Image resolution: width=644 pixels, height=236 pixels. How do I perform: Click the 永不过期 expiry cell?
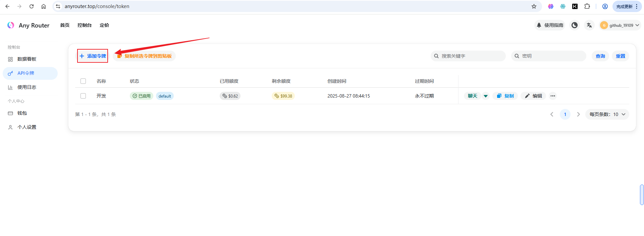[x=424, y=96]
